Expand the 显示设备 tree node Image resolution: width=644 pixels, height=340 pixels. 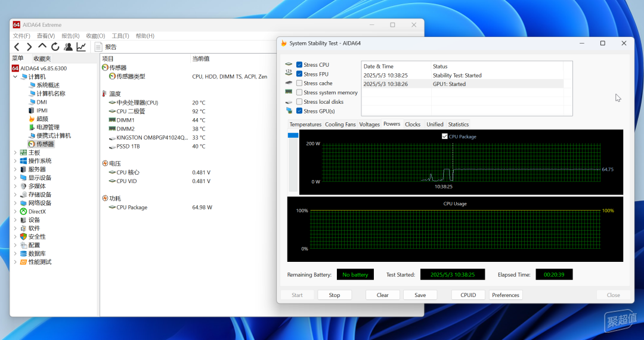15,178
